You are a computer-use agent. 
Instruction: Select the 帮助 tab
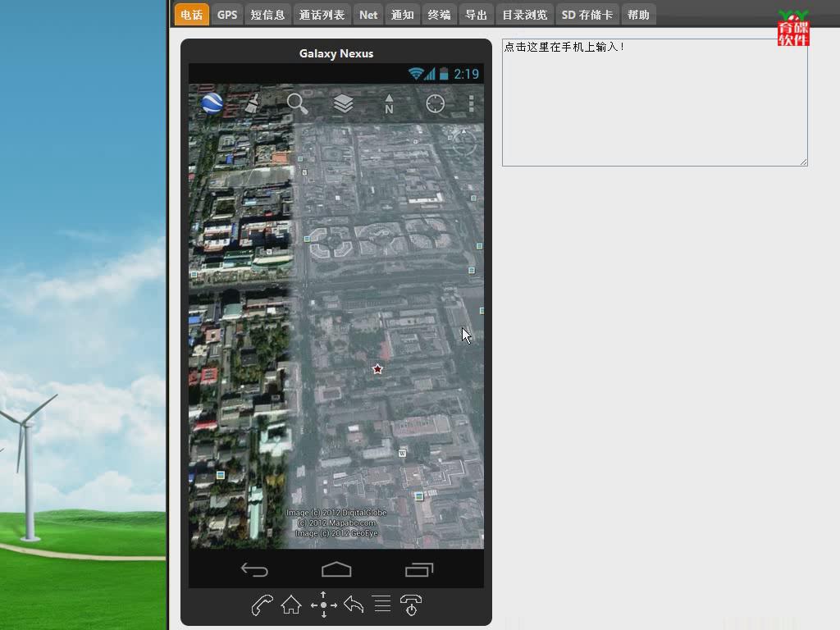[638, 15]
